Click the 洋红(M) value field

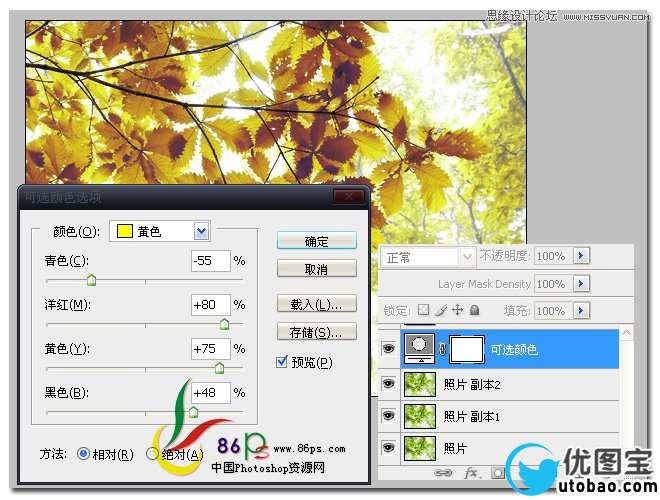210,304
